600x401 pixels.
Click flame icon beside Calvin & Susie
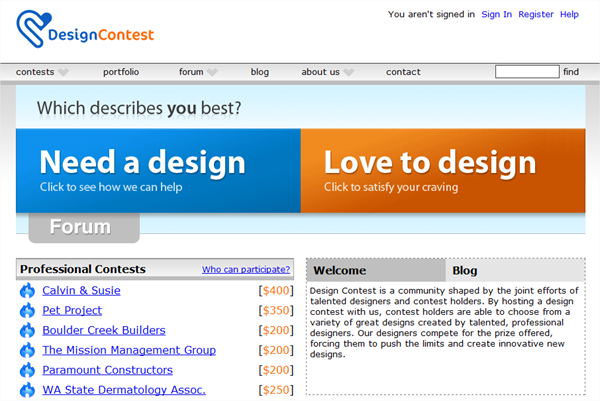27,291
